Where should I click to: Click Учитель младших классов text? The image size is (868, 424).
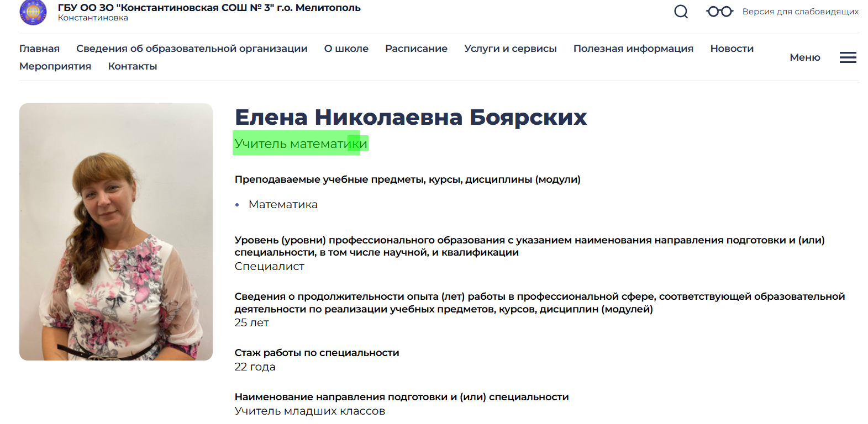[x=310, y=411]
